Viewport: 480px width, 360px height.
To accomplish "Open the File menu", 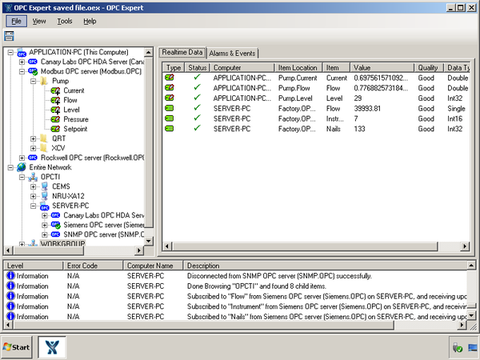I will coord(16,21).
